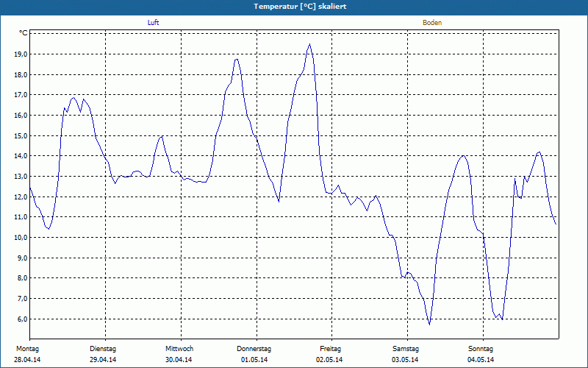Select the 12,0 y-axis value
The width and height of the screenshot is (588, 368).
[x=21, y=197]
